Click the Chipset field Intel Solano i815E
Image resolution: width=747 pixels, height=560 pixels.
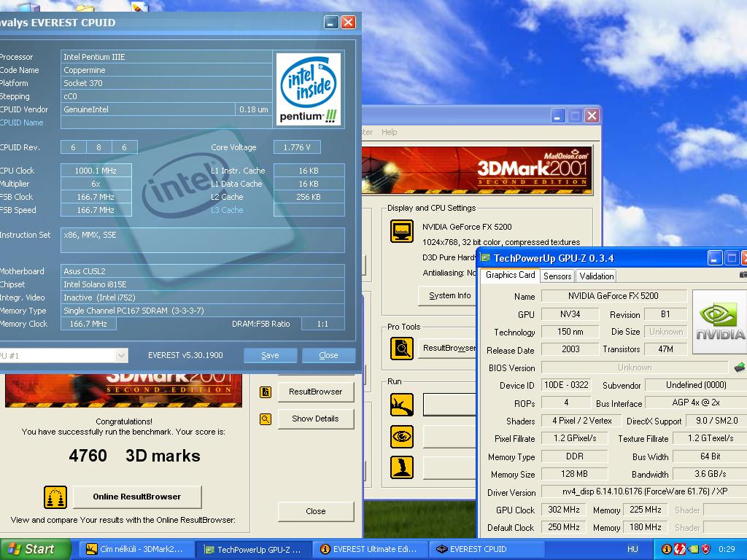click(x=203, y=284)
